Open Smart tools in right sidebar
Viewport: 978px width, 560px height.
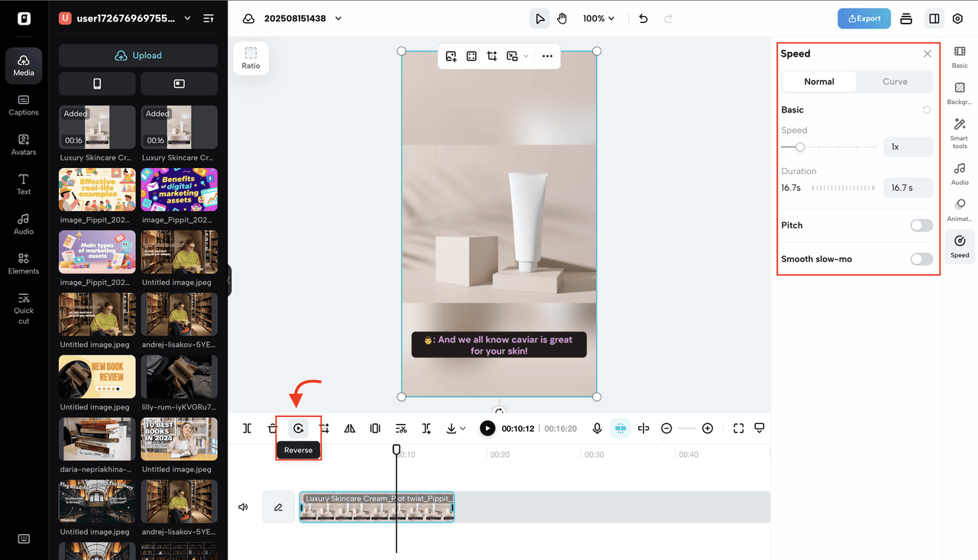pyautogui.click(x=960, y=132)
